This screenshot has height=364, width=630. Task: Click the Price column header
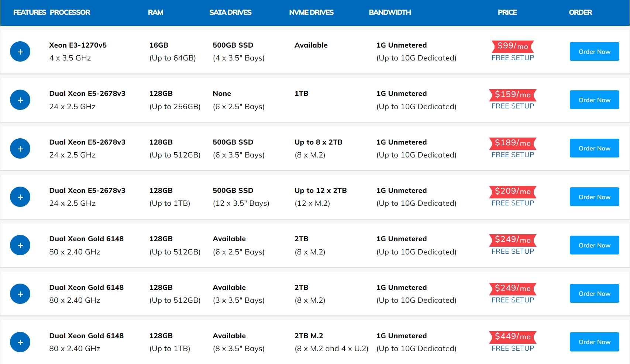[x=507, y=12]
